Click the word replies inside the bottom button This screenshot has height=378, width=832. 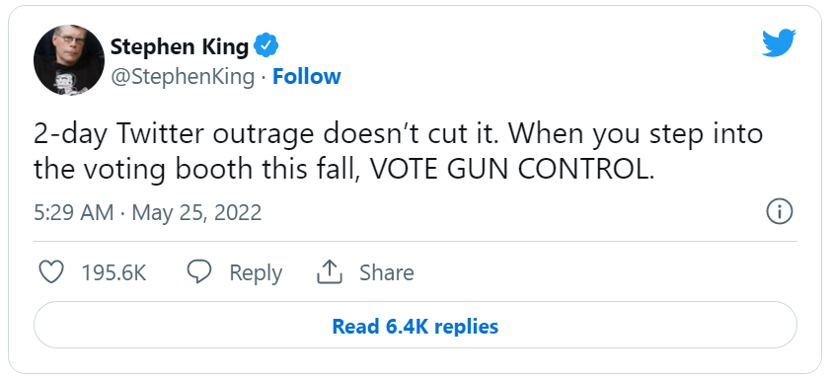[x=464, y=326]
